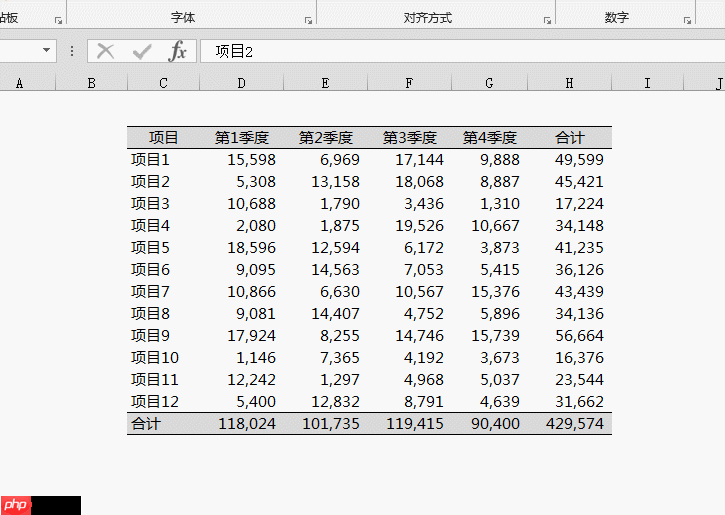Click the cell with value 31,662
Image resolution: width=725 pixels, height=515 pixels.
(570, 401)
